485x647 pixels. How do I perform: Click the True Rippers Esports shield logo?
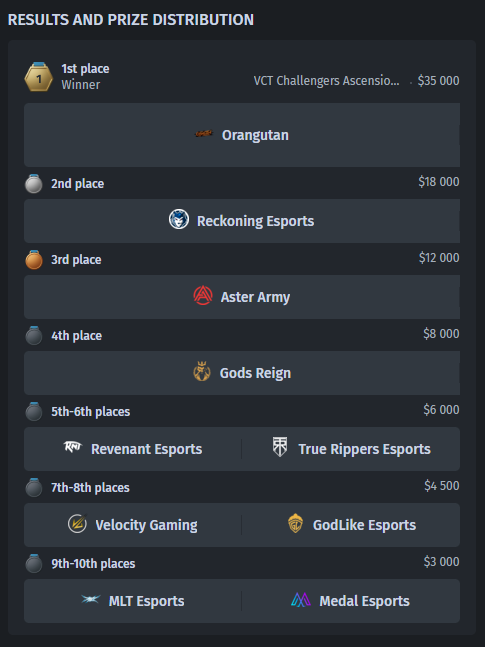pos(280,447)
